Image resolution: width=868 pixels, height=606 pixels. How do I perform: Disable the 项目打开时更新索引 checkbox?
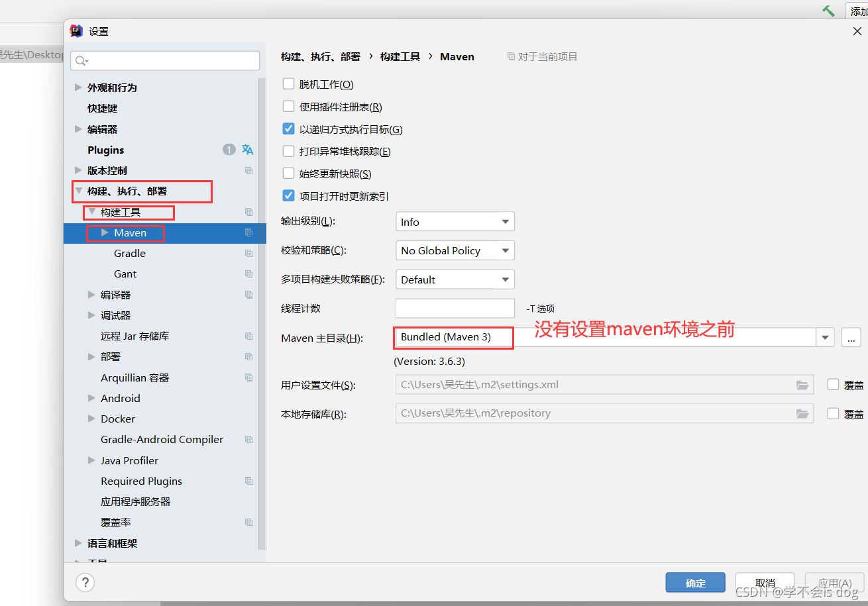click(x=288, y=195)
